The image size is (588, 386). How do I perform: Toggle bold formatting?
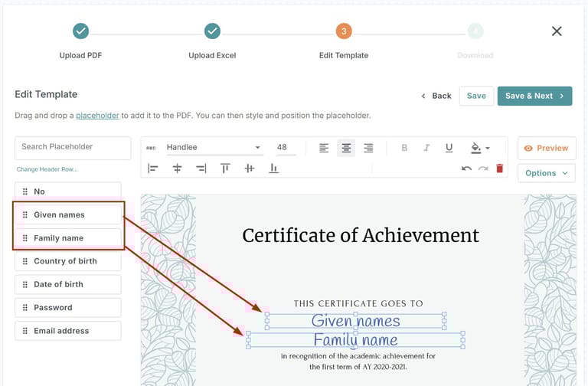pyautogui.click(x=404, y=148)
